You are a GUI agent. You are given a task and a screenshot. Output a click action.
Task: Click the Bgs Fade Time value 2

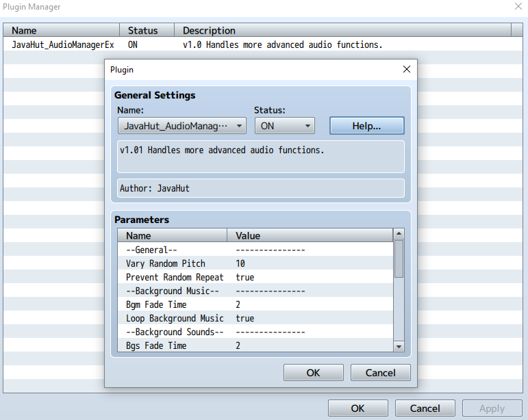point(238,345)
